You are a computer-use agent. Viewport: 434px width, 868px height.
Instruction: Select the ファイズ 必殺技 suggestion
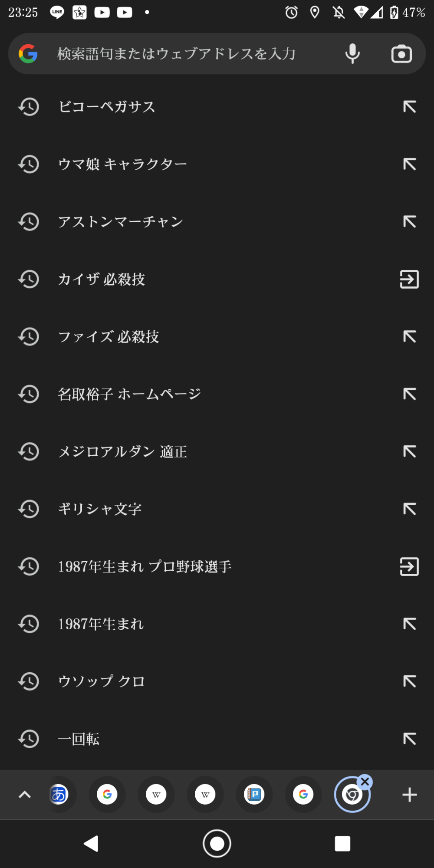(x=108, y=337)
